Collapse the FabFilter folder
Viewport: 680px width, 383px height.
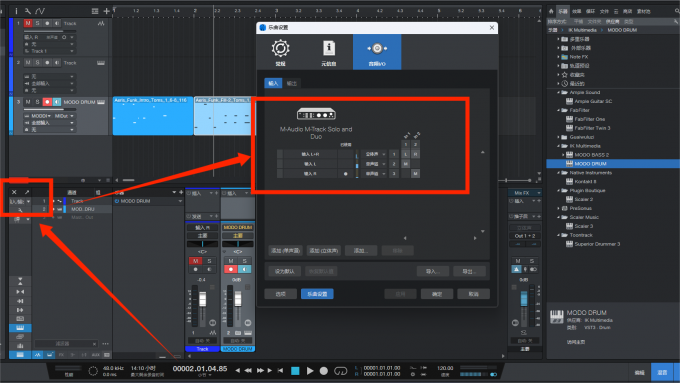pyautogui.click(x=559, y=110)
